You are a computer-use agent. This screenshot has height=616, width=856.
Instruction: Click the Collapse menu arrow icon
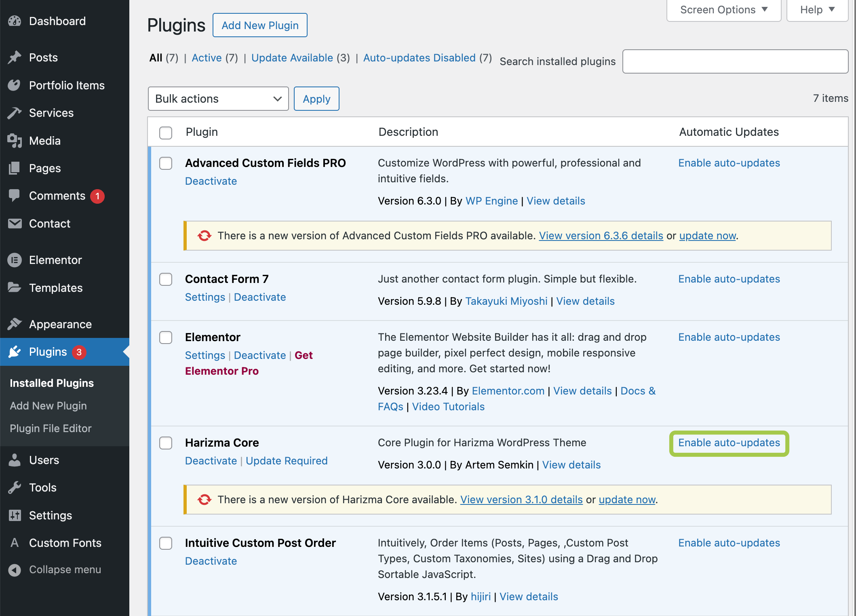click(15, 570)
